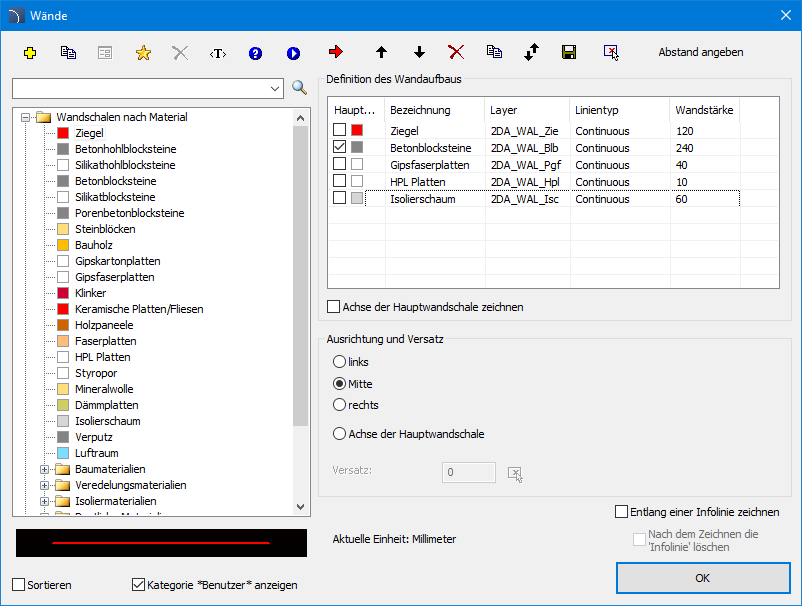802x606 pixels.
Task: Open the search combo box dropdown
Action: (x=276, y=89)
